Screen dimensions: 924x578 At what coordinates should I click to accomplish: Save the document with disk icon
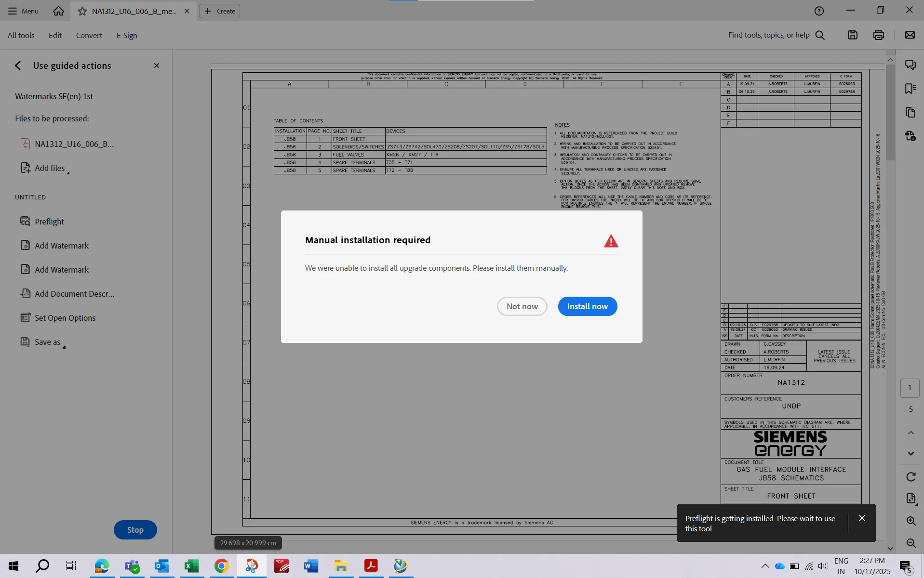tap(853, 35)
